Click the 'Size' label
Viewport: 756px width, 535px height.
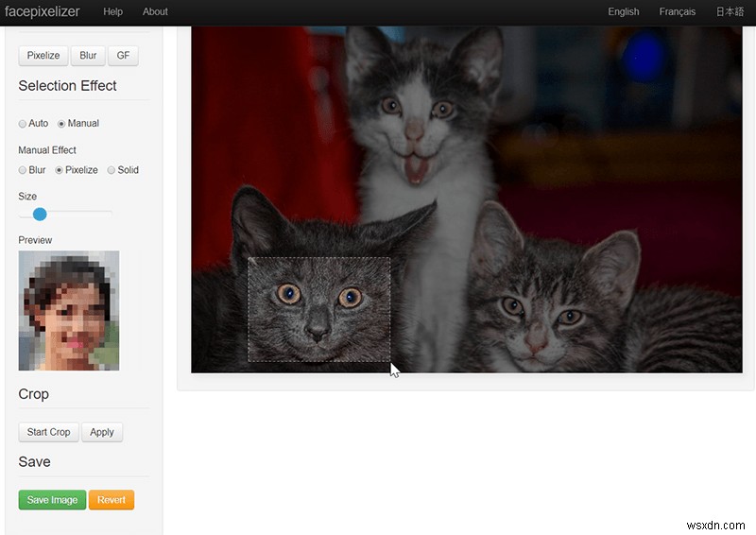(x=27, y=197)
